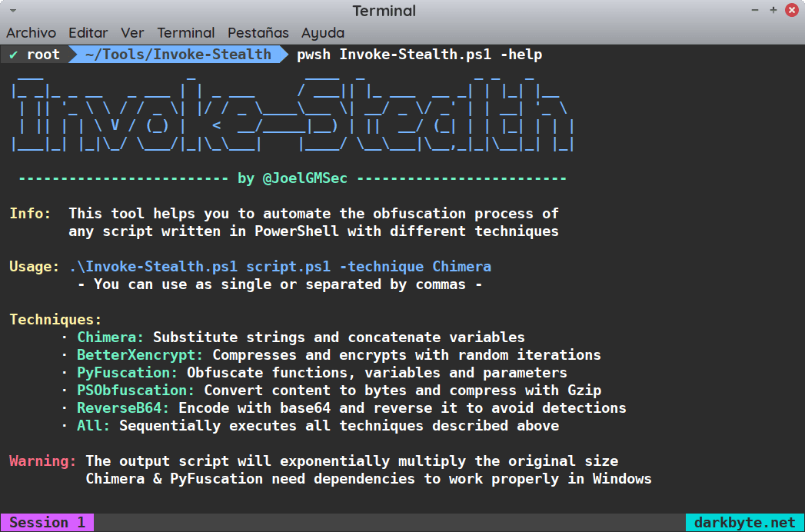Open the Ayuda help menu
The image size is (805, 532).
click(322, 33)
